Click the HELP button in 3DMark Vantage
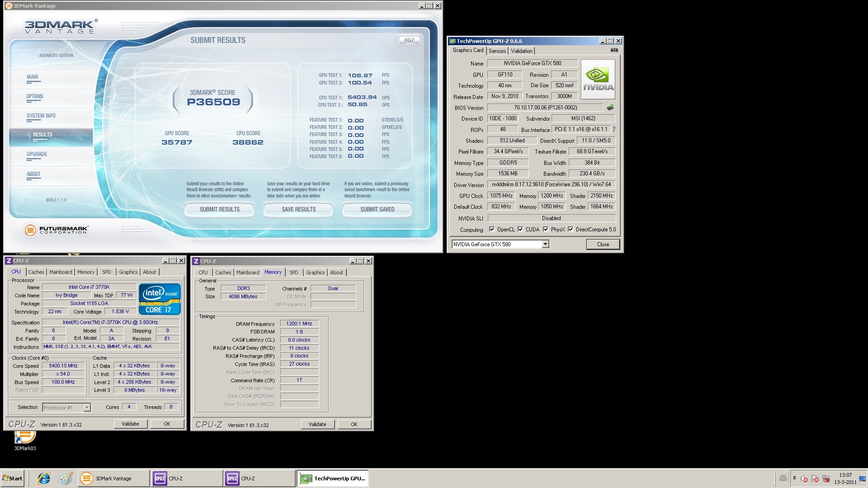The width and height of the screenshot is (868, 488). pyautogui.click(x=409, y=40)
